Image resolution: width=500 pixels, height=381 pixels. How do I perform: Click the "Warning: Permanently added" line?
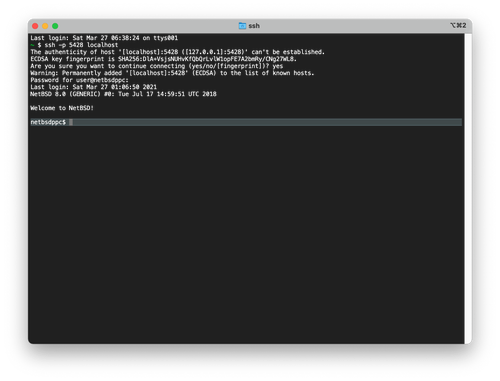172,73
